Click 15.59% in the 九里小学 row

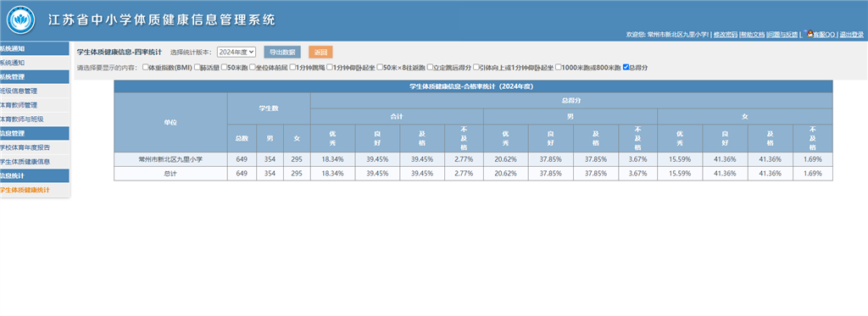pyautogui.click(x=680, y=159)
